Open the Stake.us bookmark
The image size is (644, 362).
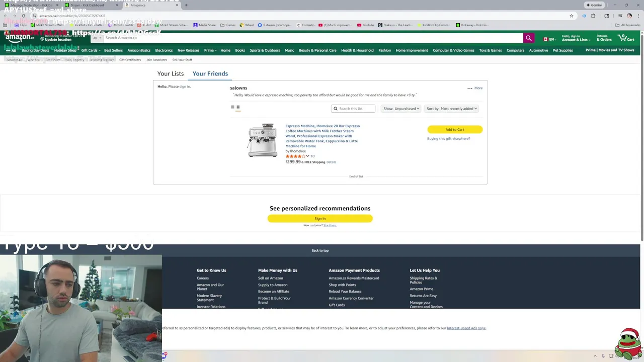[x=396, y=25]
